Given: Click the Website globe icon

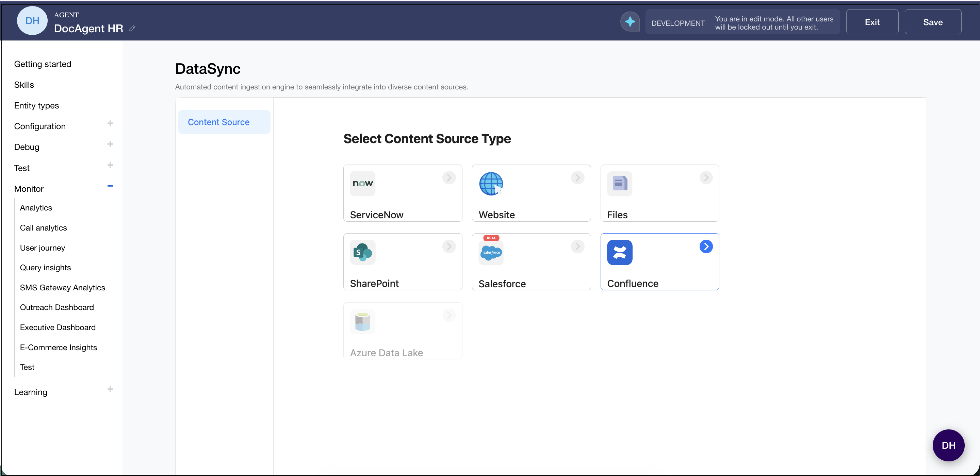Looking at the screenshot, I should pyautogui.click(x=491, y=184).
